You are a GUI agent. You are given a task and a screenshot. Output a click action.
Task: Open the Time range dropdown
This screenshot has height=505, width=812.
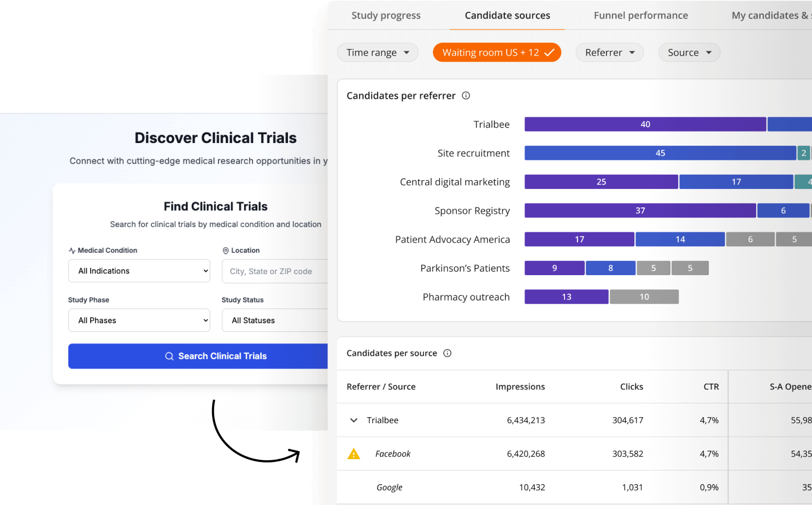(x=378, y=52)
